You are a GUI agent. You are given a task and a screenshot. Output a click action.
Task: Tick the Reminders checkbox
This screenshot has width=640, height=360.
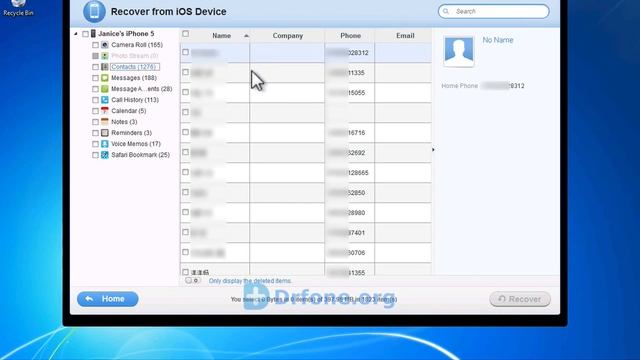(x=95, y=133)
